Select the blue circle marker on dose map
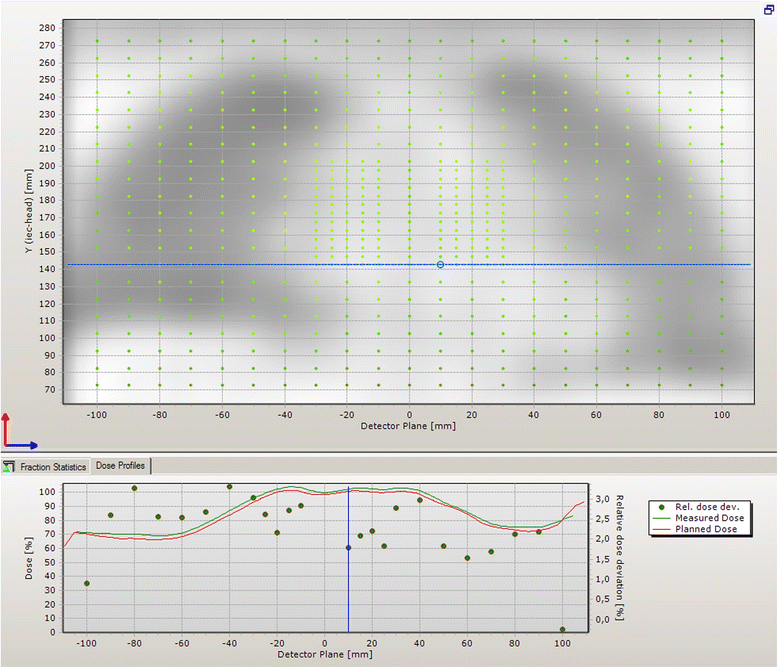This screenshot has width=778, height=668. point(440,264)
